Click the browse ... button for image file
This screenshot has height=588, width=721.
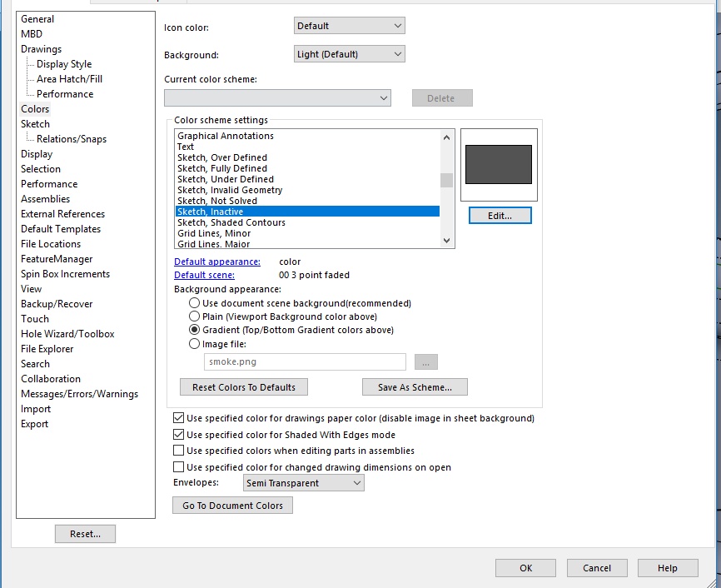tap(426, 362)
